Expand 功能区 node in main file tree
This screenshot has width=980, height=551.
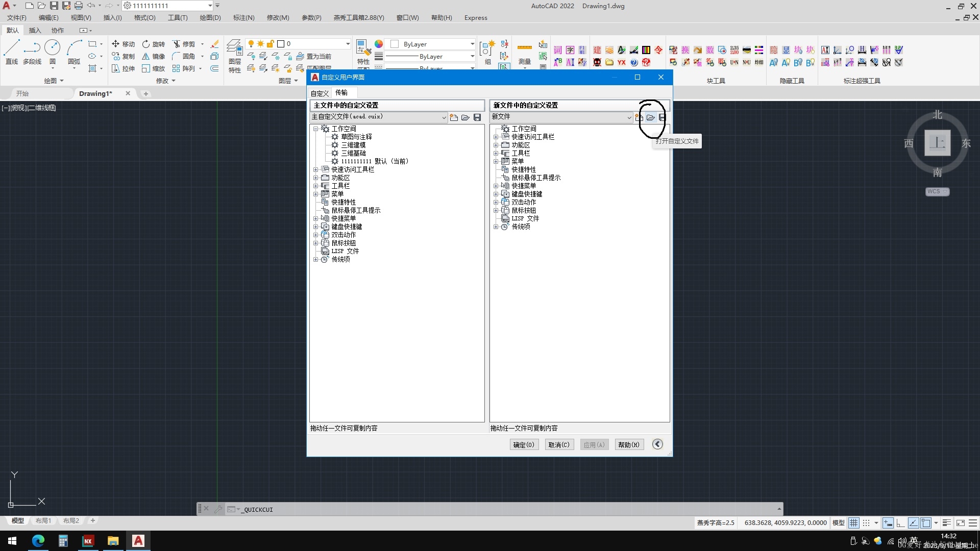click(x=315, y=178)
